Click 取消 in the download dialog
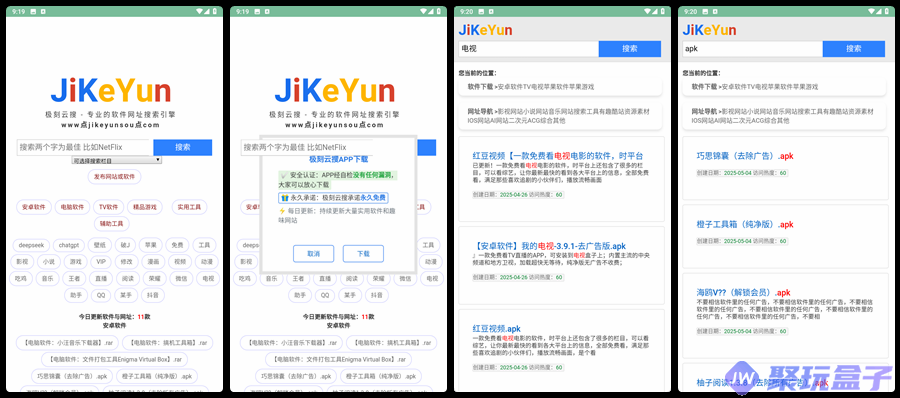900x398 pixels. coord(313,253)
